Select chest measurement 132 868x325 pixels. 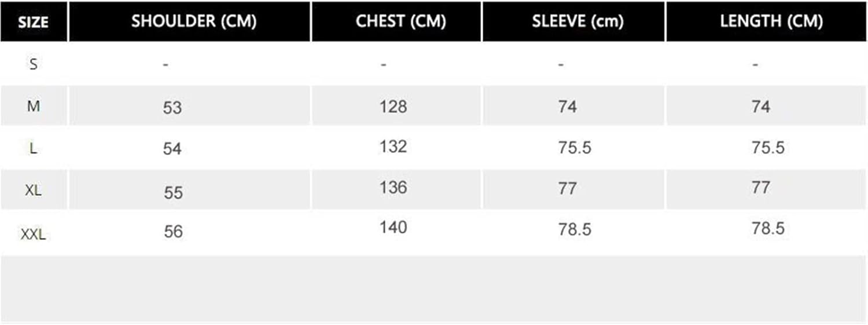coord(393,147)
